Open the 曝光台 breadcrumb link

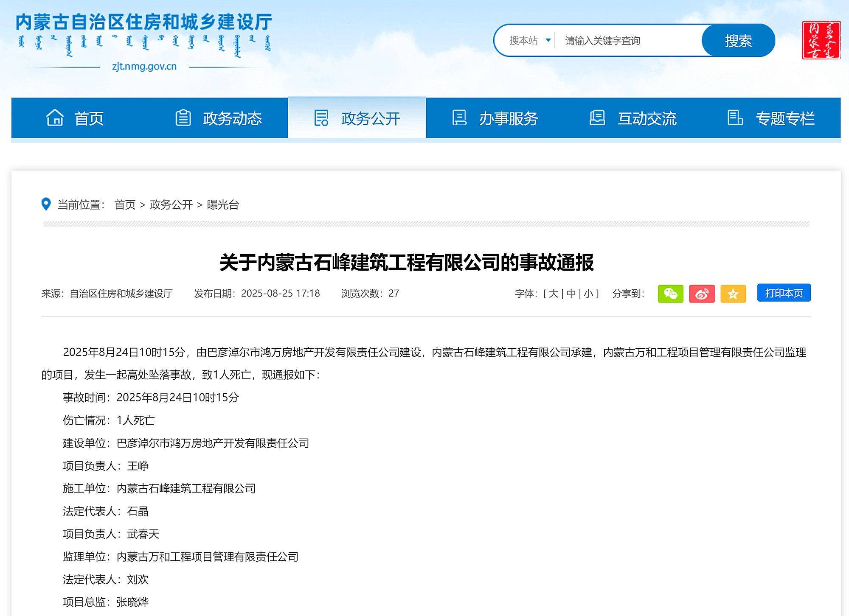[x=223, y=205]
